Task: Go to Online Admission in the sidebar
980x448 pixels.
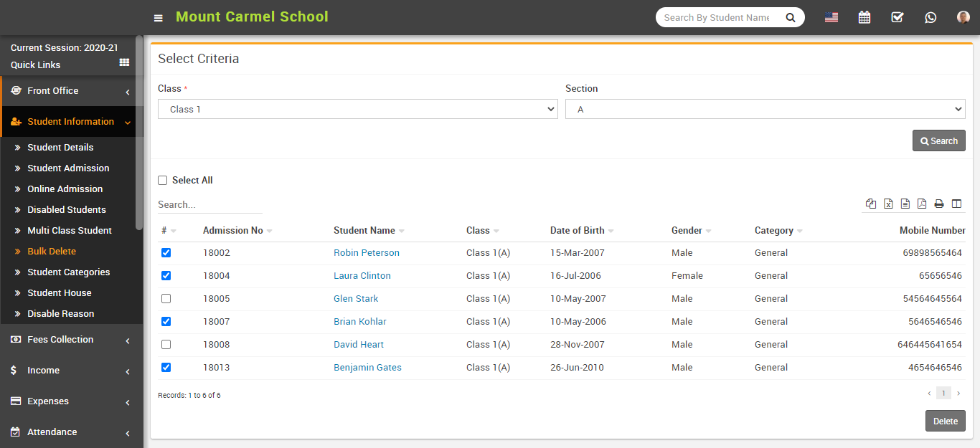Action: tap(65, 189)
